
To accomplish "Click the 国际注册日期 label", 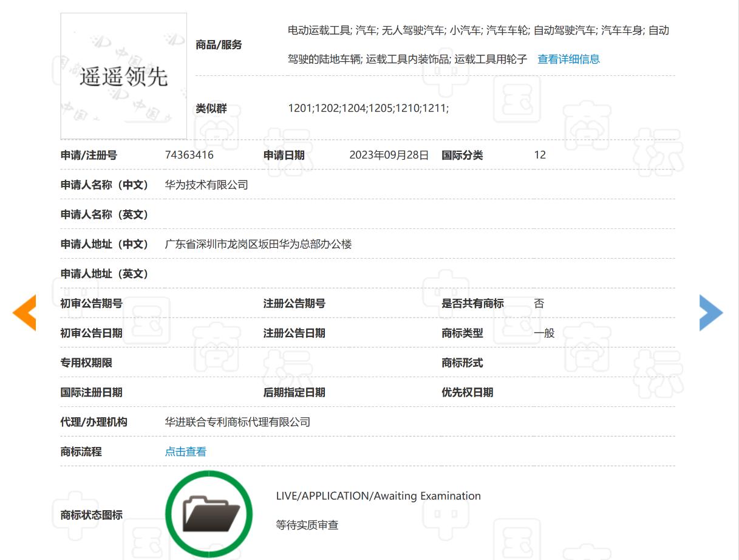I will click(x=92, y=392).
